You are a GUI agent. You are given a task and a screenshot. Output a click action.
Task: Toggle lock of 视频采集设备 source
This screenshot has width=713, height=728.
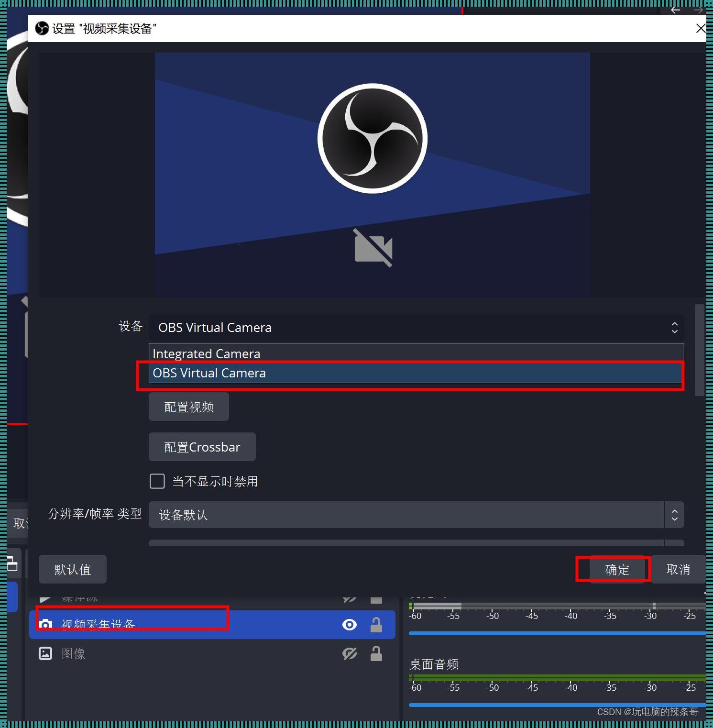pos(376,625)
